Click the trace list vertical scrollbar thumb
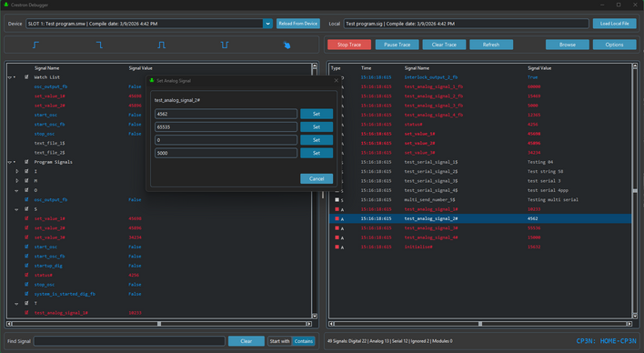The image size is (644, 353). (x=635, y=191)
